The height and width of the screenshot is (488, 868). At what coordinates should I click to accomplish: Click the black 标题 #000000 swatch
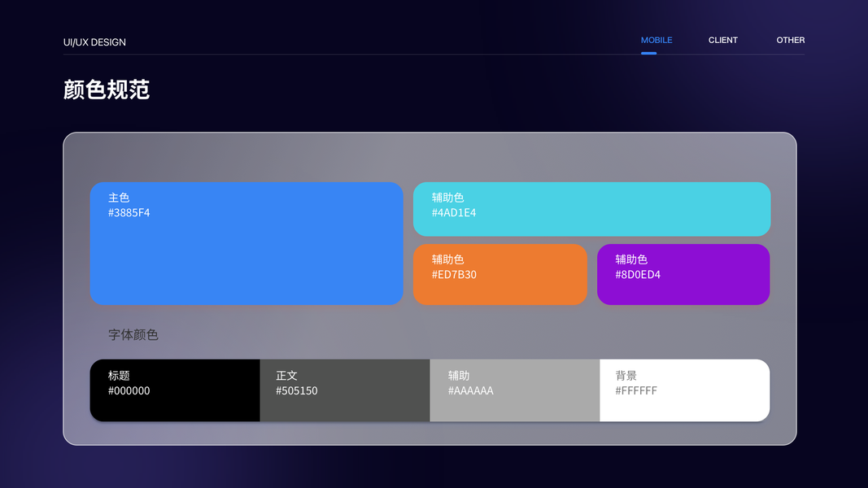point(175,390)
